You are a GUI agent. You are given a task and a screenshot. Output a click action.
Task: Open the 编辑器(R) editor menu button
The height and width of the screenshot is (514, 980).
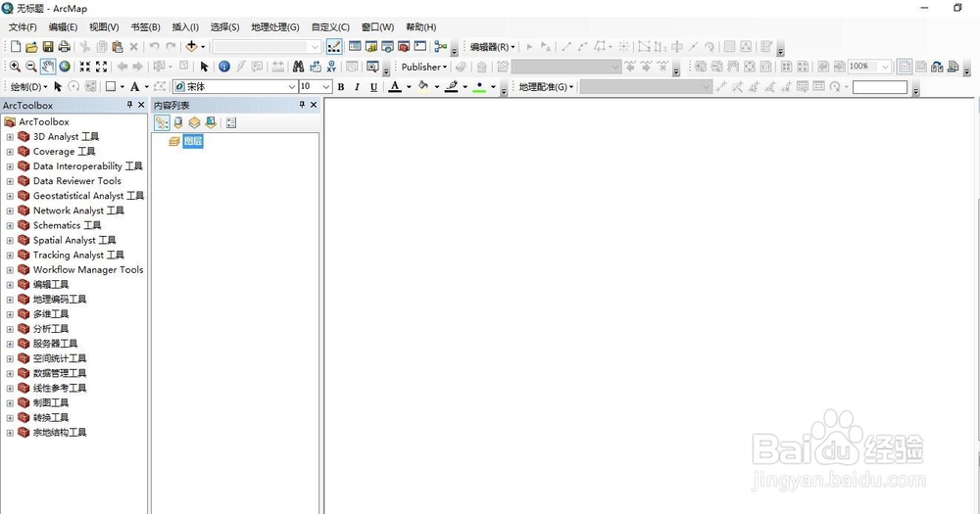coord(493,47)
